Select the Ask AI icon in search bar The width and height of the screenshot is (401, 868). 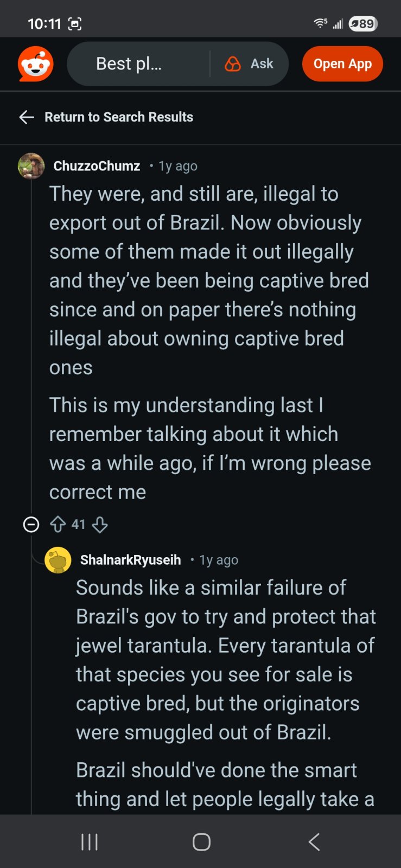pos(233,63)
